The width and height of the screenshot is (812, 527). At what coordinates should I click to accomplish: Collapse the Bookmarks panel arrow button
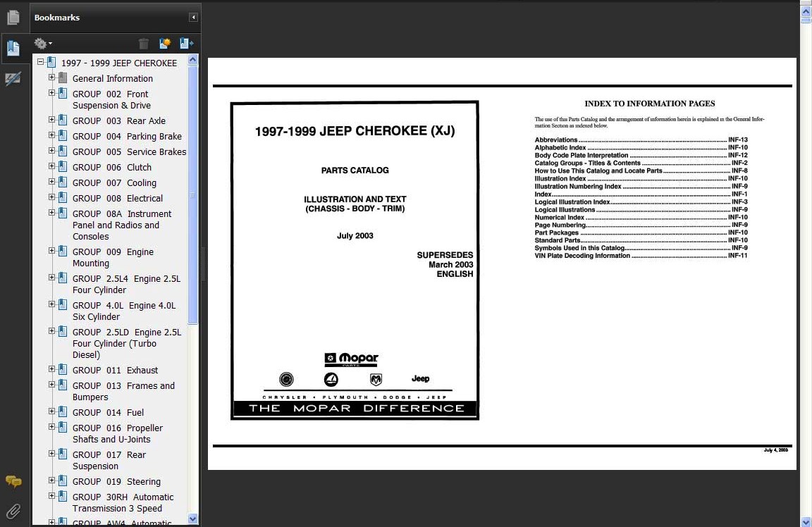point(193,18)
